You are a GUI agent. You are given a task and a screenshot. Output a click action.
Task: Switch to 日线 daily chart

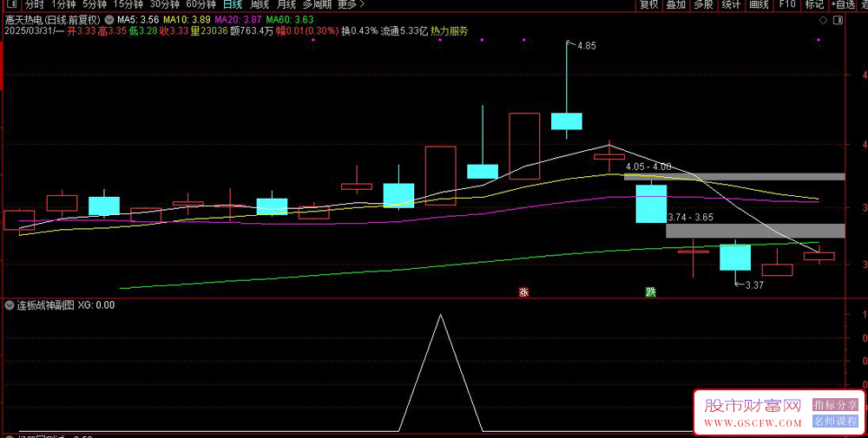(x=233, y=4)
